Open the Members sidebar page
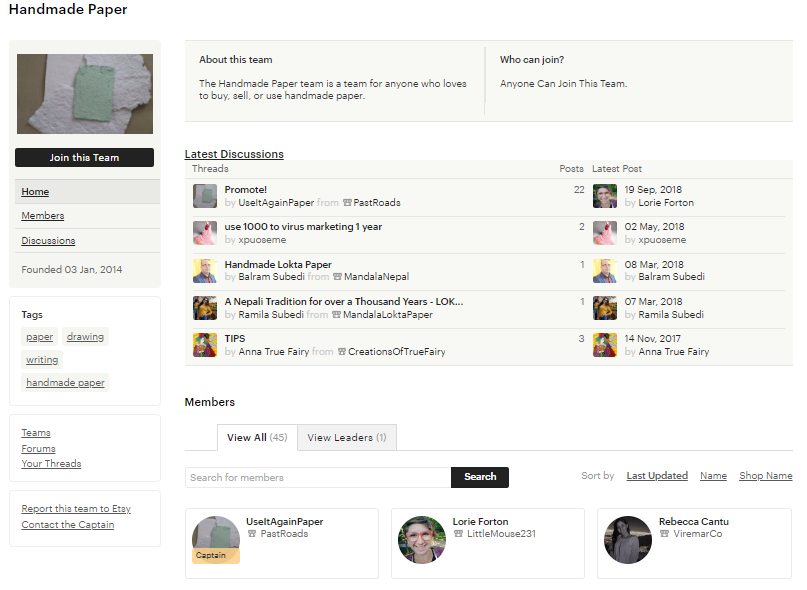The image size is (807, 590). coord(43,216)
